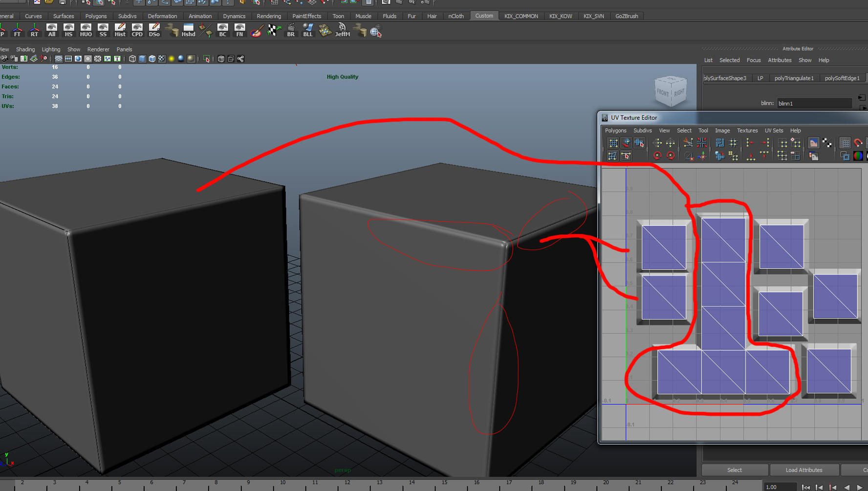Open the Polygons menu in UV Texture Editor
Screen dimensions: 868x491
(615, 131)
